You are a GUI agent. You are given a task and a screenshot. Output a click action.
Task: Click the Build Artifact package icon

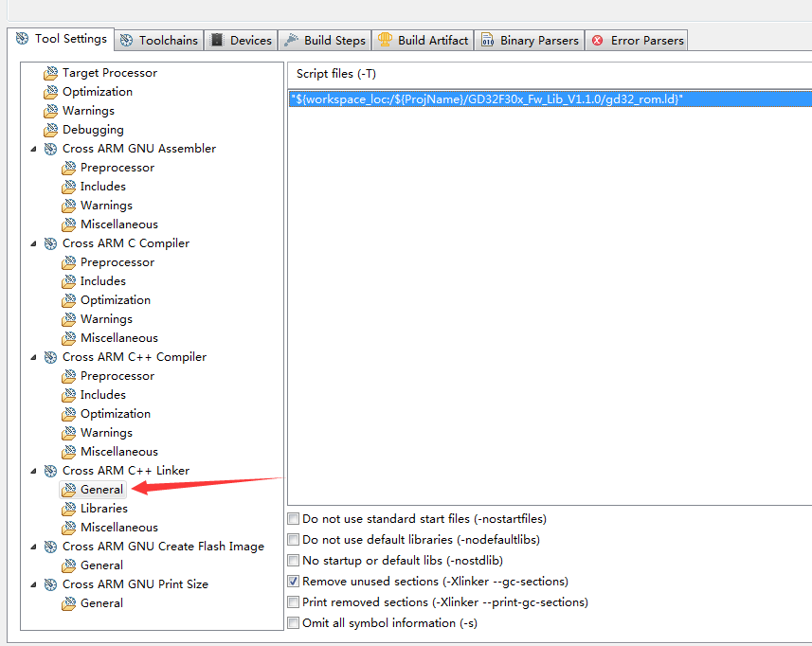coord(386,40)
